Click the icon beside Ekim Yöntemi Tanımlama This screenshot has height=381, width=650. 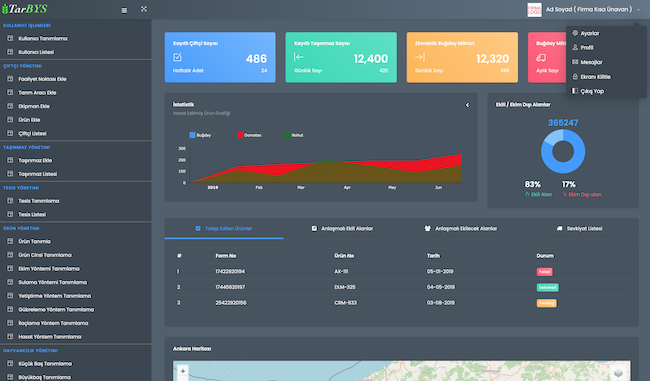[10, 269]
